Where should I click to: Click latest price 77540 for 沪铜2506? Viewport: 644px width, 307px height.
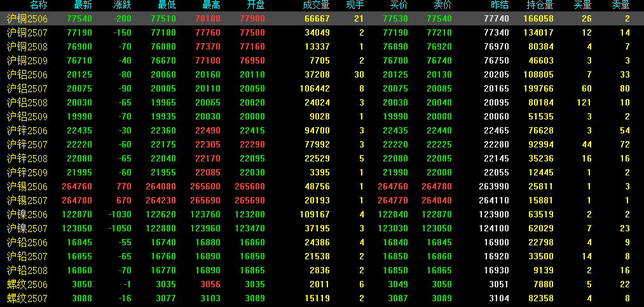[x=79, y=18]
